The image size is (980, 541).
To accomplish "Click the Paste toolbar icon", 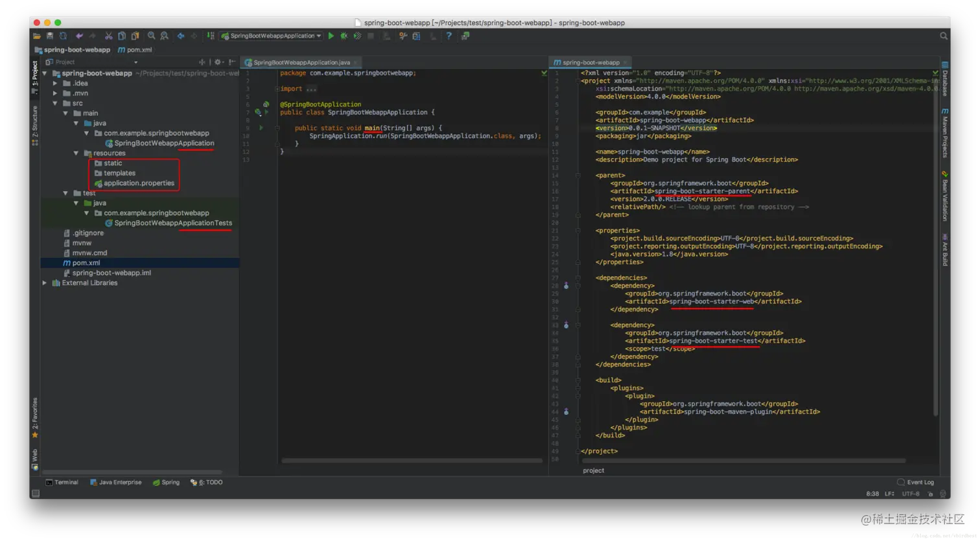I will coord(135,36).
